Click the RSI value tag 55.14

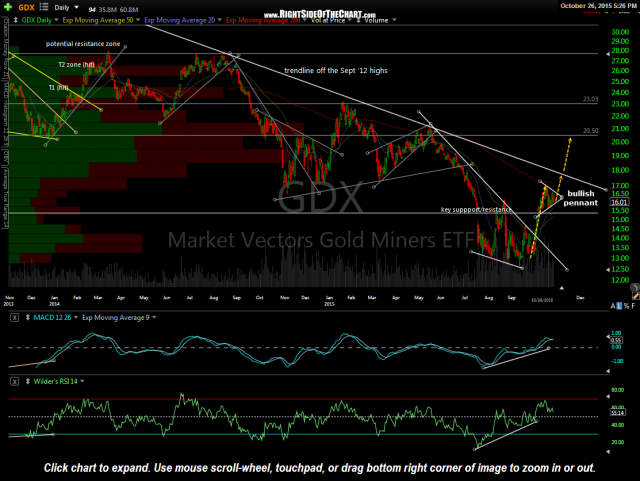[x=617, y=413]
